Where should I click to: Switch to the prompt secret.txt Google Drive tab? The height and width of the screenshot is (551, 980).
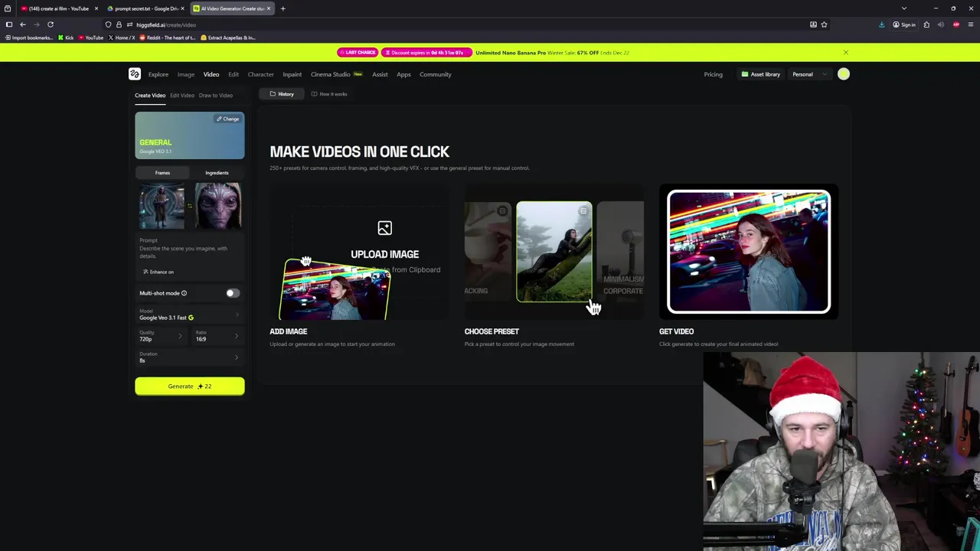pos(145,8)
